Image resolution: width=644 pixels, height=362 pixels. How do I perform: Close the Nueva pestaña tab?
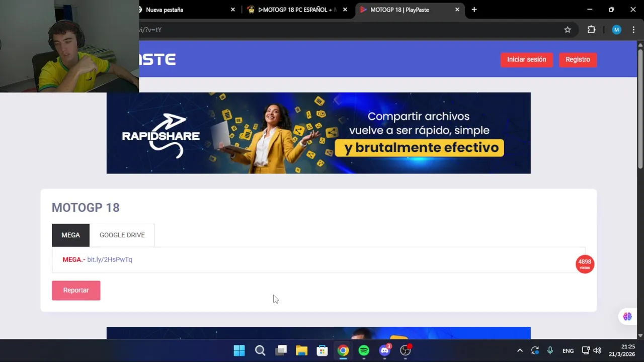232,10
